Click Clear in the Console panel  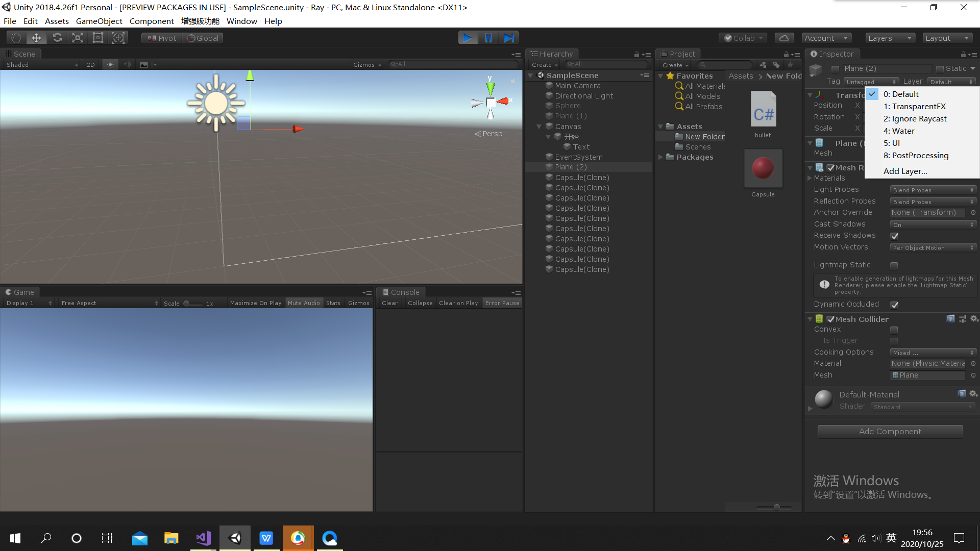tap(389, 303)
